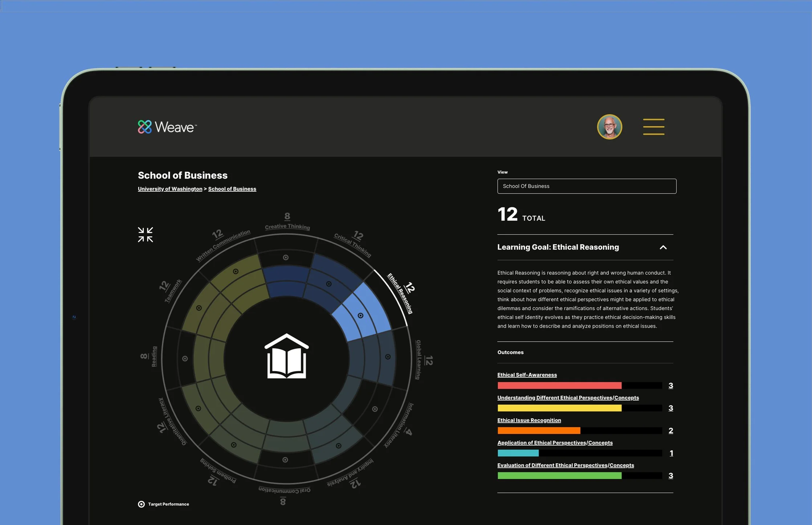Click score 3 beside Understanding Different Ethical Perspectives
812x525 pixels.
pyautogui.click(x=671, y=408)
